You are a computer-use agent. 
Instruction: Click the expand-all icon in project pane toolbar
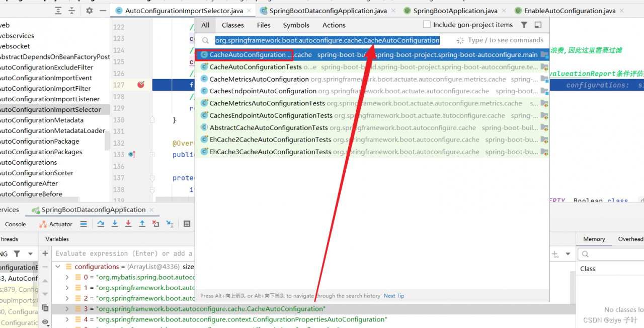pos(58,11)
